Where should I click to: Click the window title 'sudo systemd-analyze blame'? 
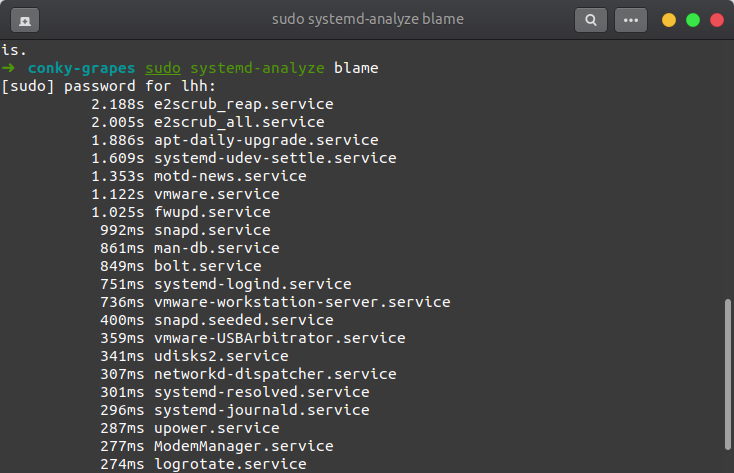pos(367,19)
